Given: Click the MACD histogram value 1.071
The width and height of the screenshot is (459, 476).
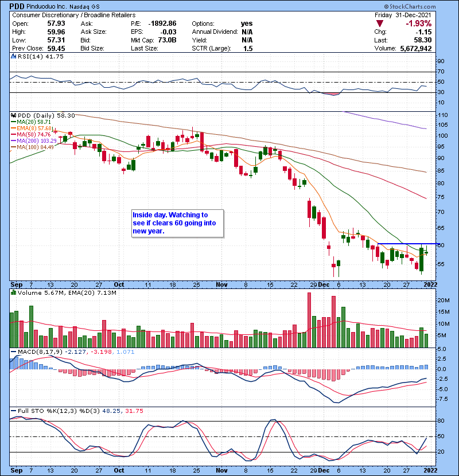Looking at the screenshot, I should click(125, 352).
